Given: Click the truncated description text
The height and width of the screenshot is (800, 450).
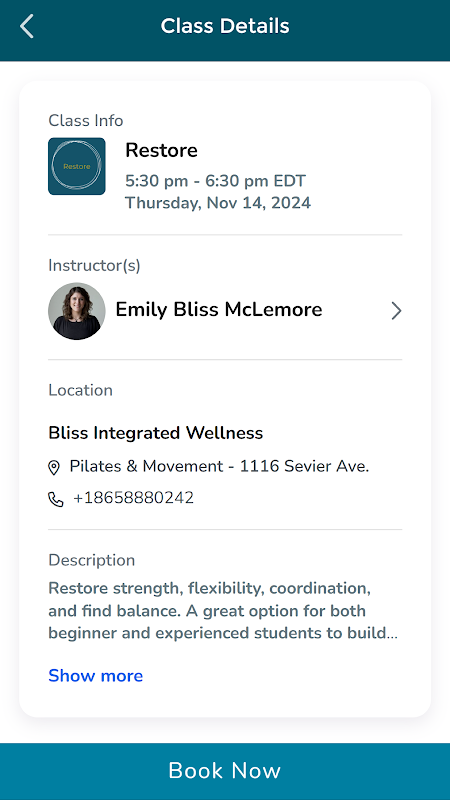Looking at the screenshot, I should 223,611.
